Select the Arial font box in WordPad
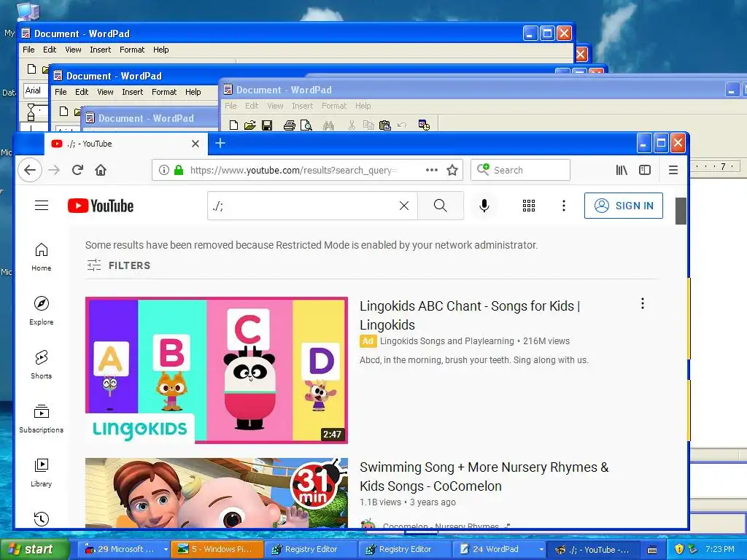The width and height of the screenshot is (747, 560). pyautogui.click(x=36, y=90)
